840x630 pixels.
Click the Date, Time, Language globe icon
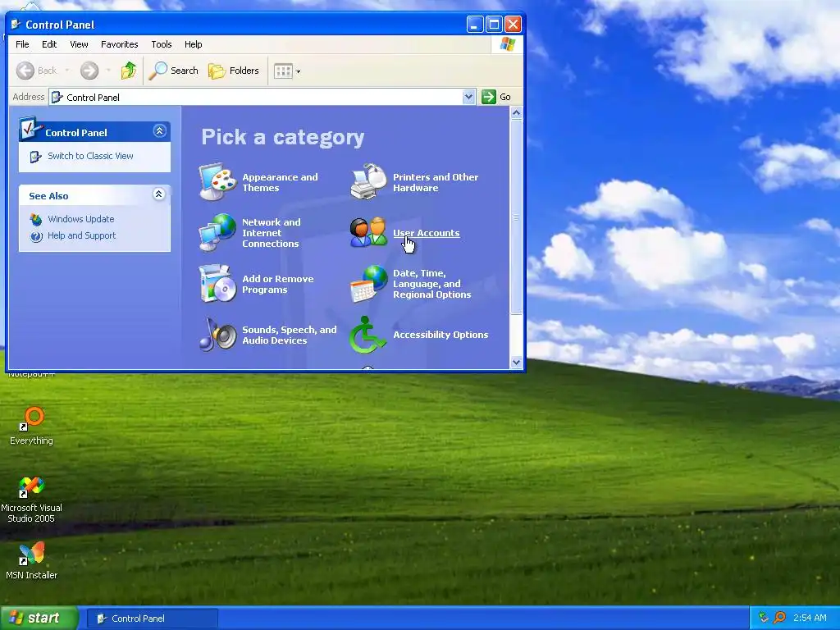click(x=368, y=284)
